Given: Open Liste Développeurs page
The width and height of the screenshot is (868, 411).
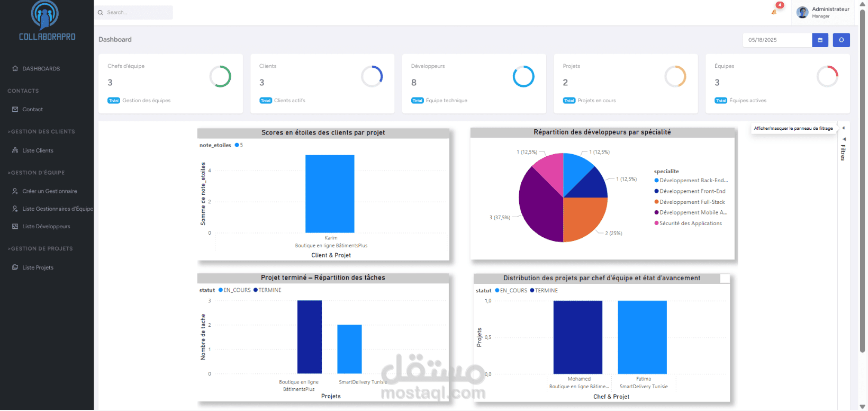Looking at the screenshot, I should pos(46,226).
